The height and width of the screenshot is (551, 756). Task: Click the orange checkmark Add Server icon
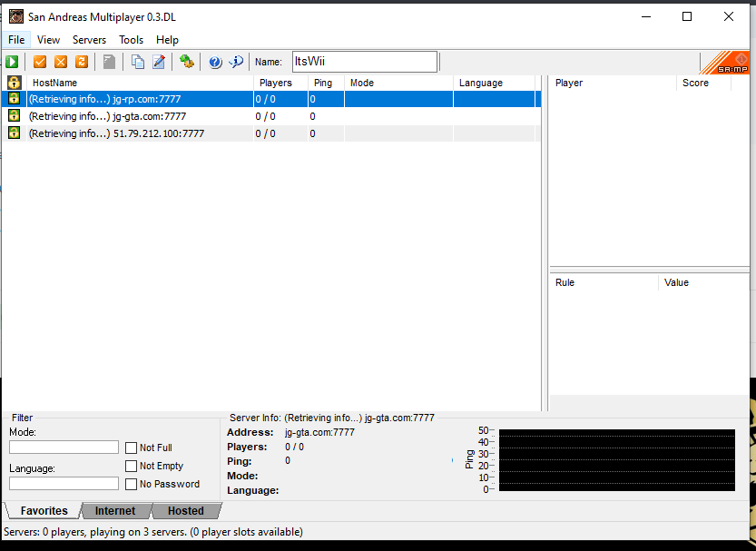(40, 62)
